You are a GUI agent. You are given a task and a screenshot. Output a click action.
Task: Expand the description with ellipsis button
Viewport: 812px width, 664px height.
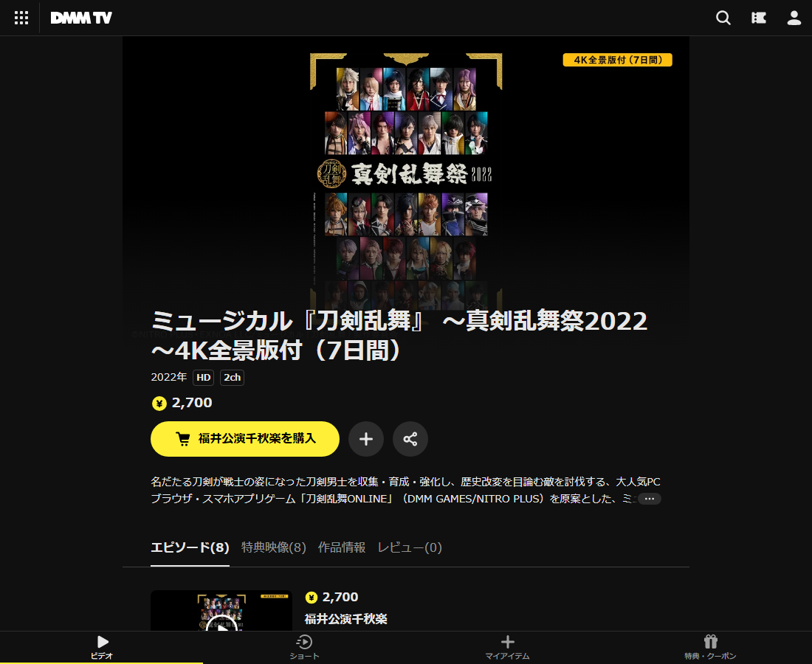point(650,499)
